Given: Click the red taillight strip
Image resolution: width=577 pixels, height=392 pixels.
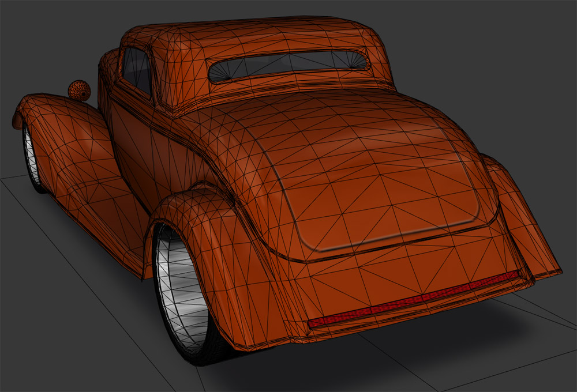Looking at the screenshot, I should (x=414, y=300).
